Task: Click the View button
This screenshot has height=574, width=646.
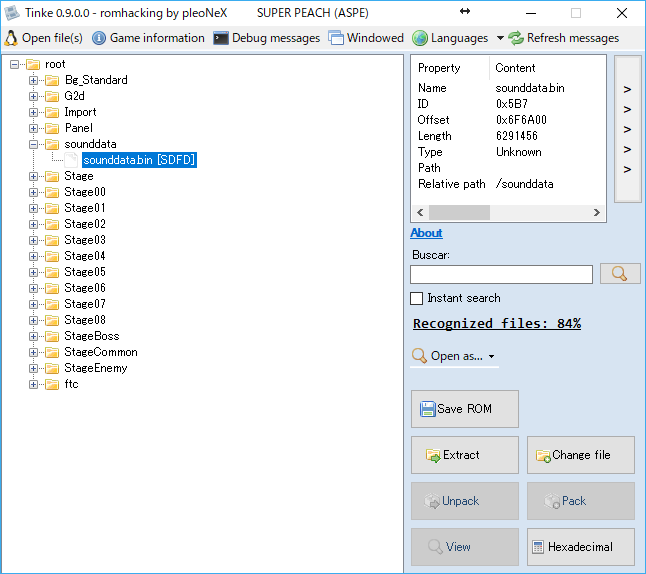Action: click(465, 547)
